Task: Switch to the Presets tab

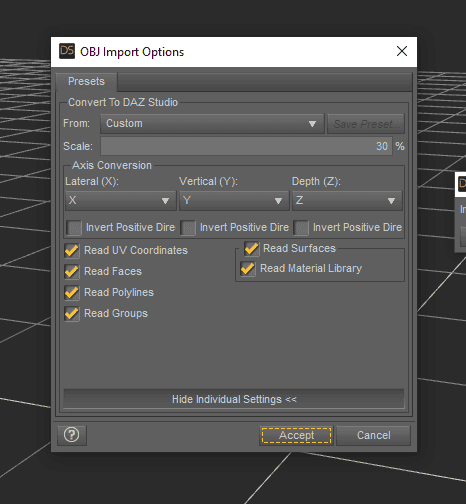Action: pos(86,81)
